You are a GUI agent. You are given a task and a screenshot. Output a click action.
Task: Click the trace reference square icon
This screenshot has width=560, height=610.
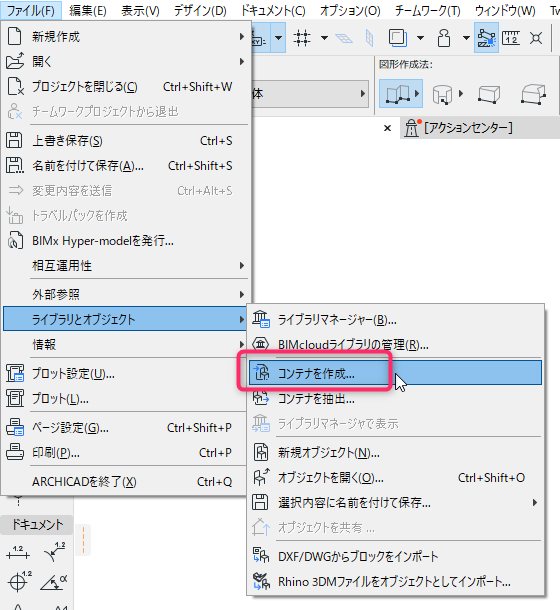pos(398,38)
